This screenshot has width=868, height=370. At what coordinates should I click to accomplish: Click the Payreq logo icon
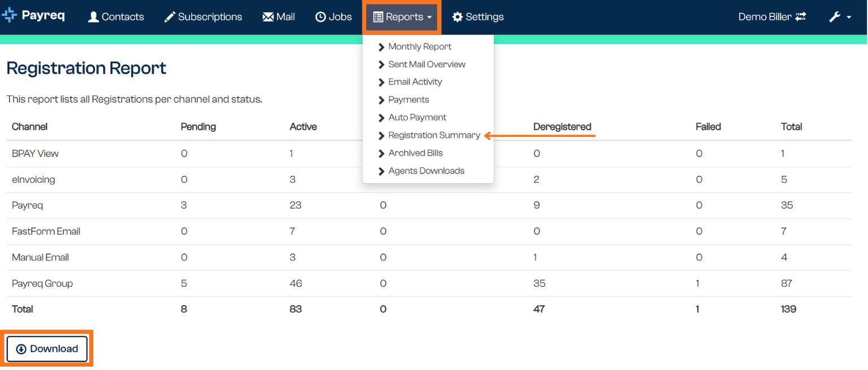[10, 15]
